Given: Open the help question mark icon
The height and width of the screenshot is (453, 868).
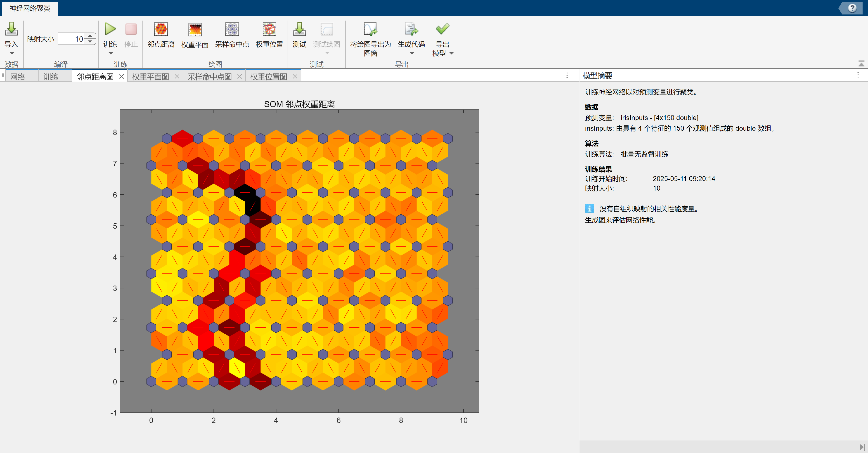Looking at the screenshot, I should click(x=852, y=8).
